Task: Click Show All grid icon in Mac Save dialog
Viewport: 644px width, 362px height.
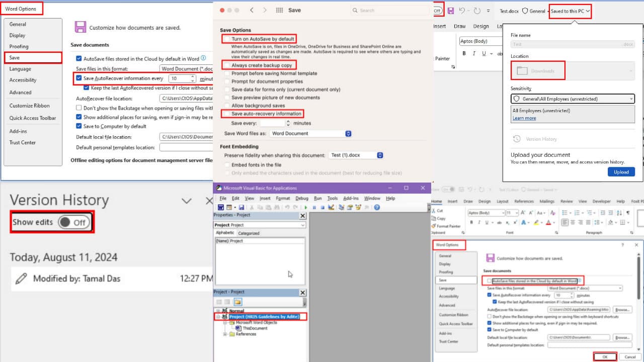Action: click(280, 10)
